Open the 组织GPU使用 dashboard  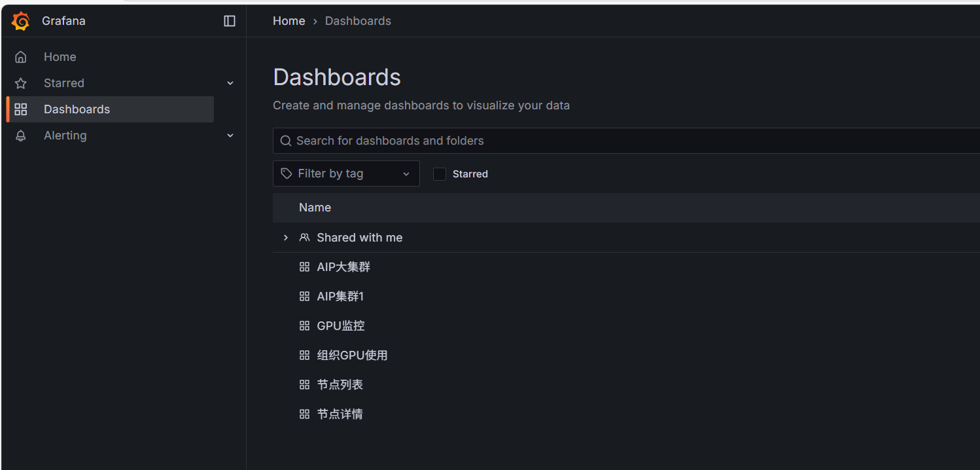click(x=352, y=355)
